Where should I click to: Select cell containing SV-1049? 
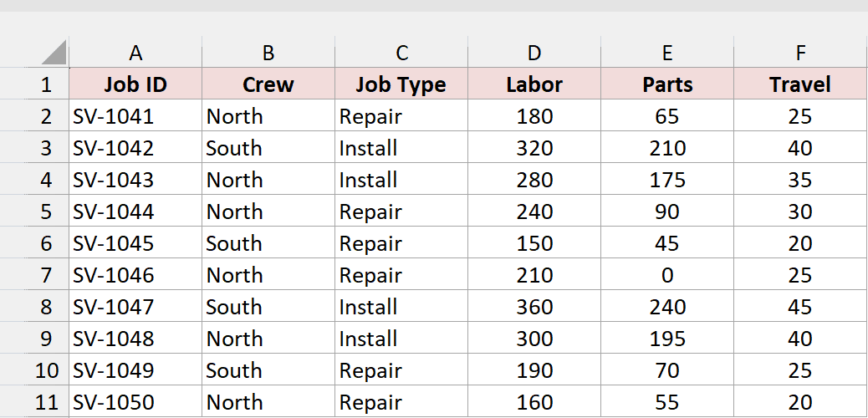(135, 370)
